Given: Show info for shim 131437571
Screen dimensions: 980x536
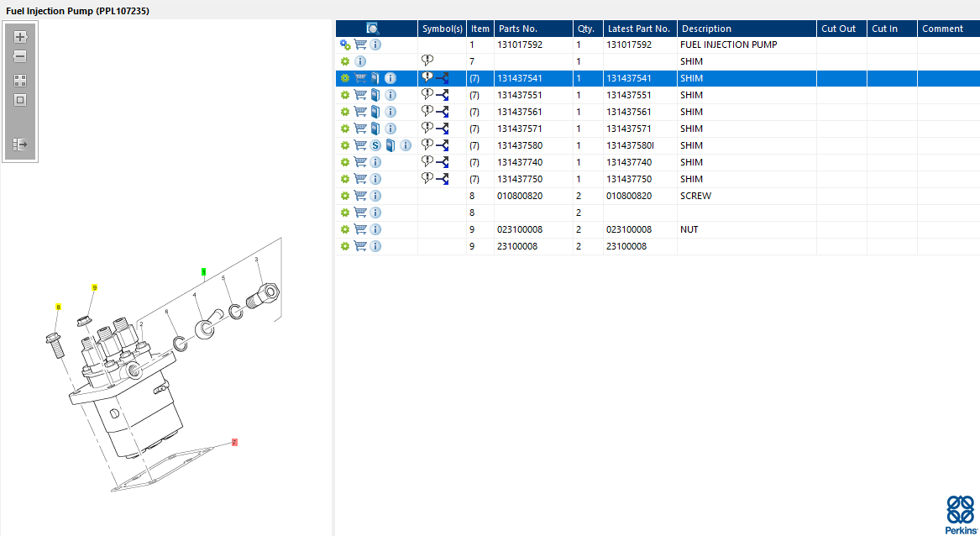Looking at the screenshot, I should [x=390, y=129].
